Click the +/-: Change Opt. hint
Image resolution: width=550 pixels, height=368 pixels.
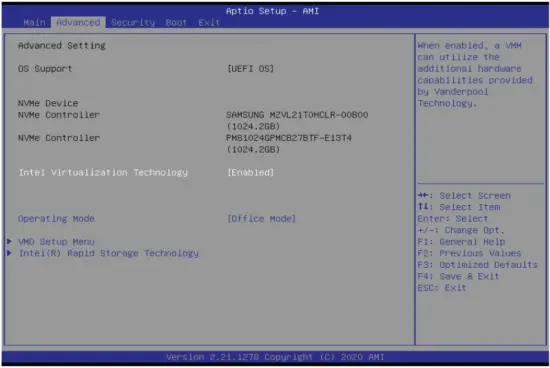point(461,230)
